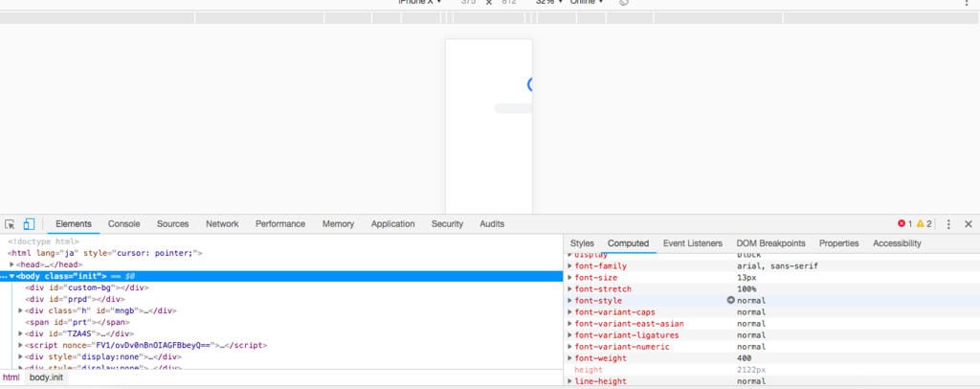Open the Sources tab

click(x=172, y=224)
